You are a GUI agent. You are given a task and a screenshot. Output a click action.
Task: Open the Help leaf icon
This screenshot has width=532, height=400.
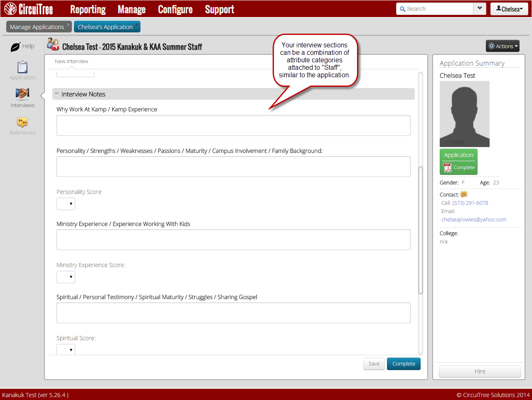pyautogui.click(x=15, y=47)
